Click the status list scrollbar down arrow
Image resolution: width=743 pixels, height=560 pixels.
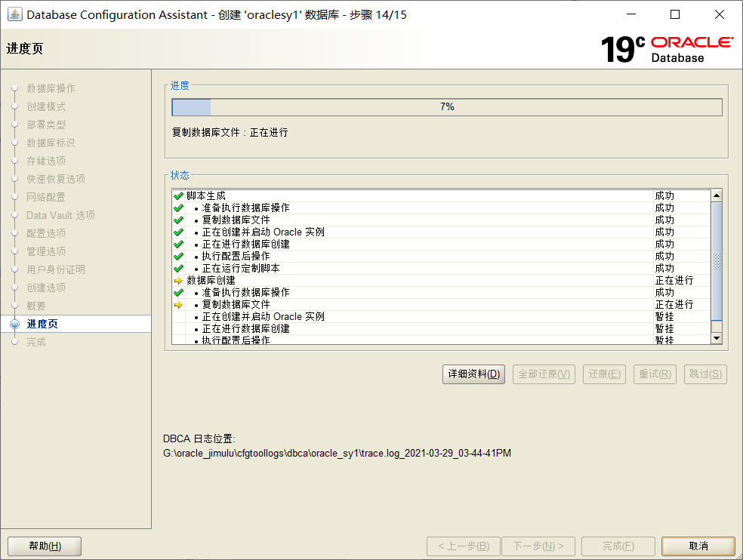[717, 338]
